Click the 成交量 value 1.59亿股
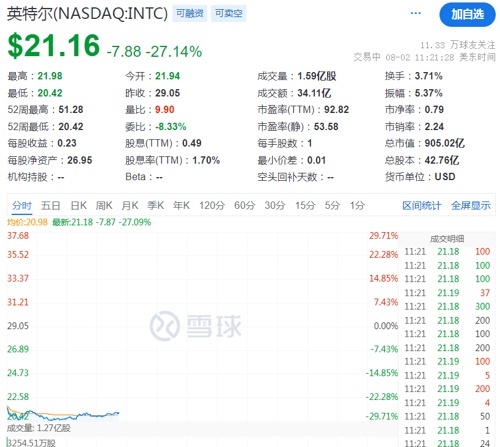Image resolution: width=500 pixels, height=447 pixels. click(317, 76)
